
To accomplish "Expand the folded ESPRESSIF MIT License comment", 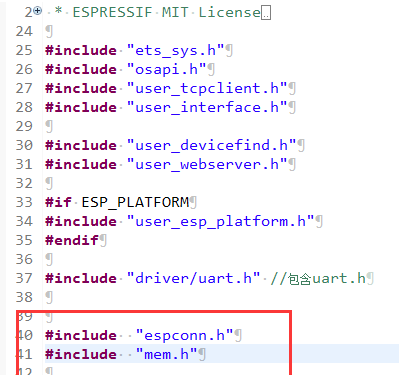I will coord(38,11).
